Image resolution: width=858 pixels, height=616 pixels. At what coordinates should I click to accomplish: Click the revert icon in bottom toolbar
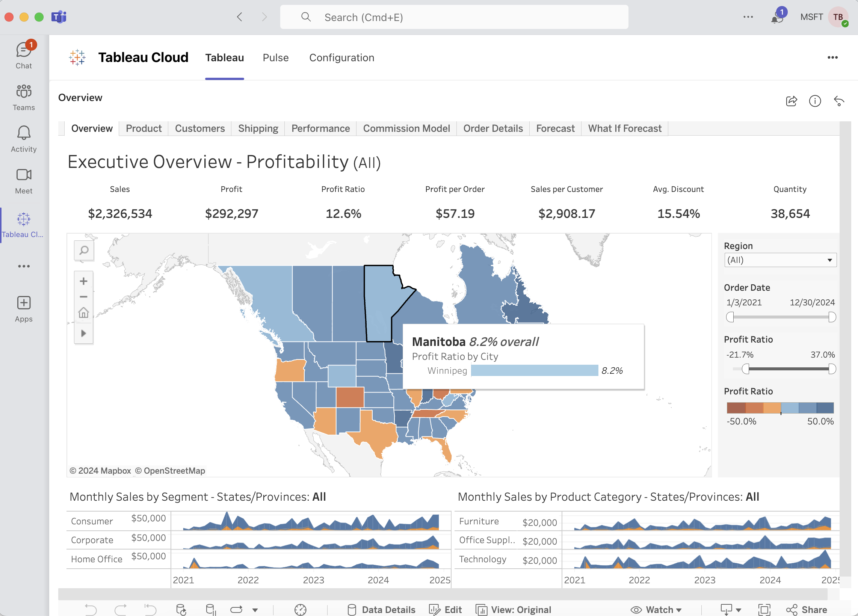(x=150, y=610)
